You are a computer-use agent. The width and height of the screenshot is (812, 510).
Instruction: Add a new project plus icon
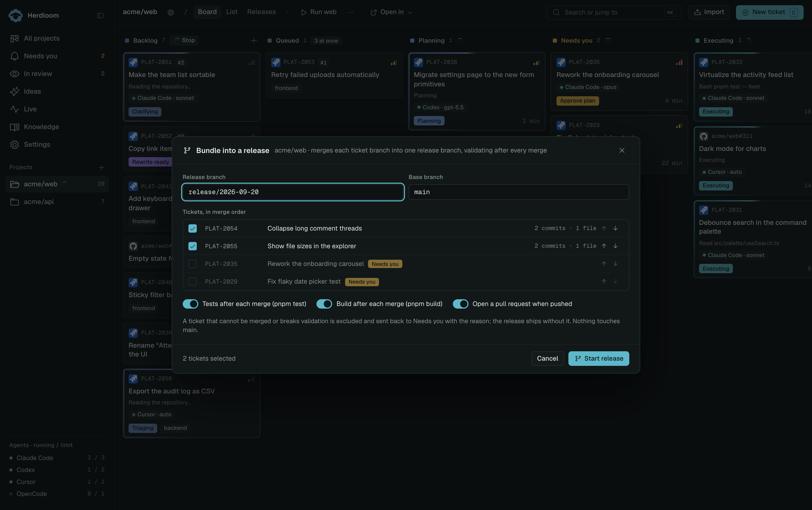pyautogui.click(x=101, y=168)
